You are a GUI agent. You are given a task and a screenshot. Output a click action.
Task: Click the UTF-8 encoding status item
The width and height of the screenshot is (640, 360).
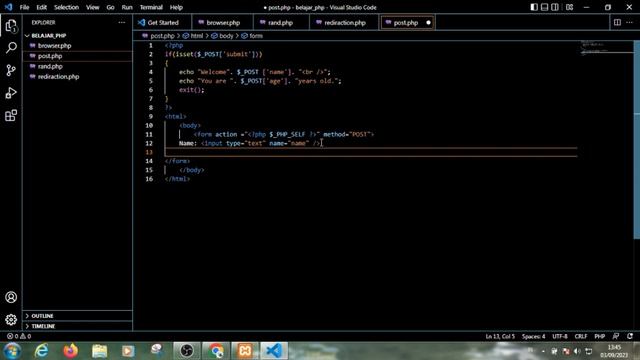560,336
